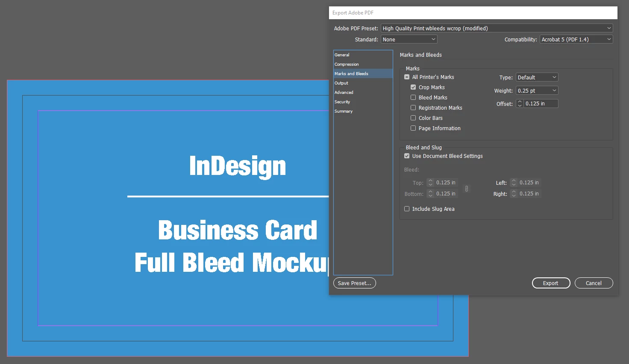Viewport: 629px width, 364px height.
Task: Click the Left bleed stepper
Action: point(514,183)
